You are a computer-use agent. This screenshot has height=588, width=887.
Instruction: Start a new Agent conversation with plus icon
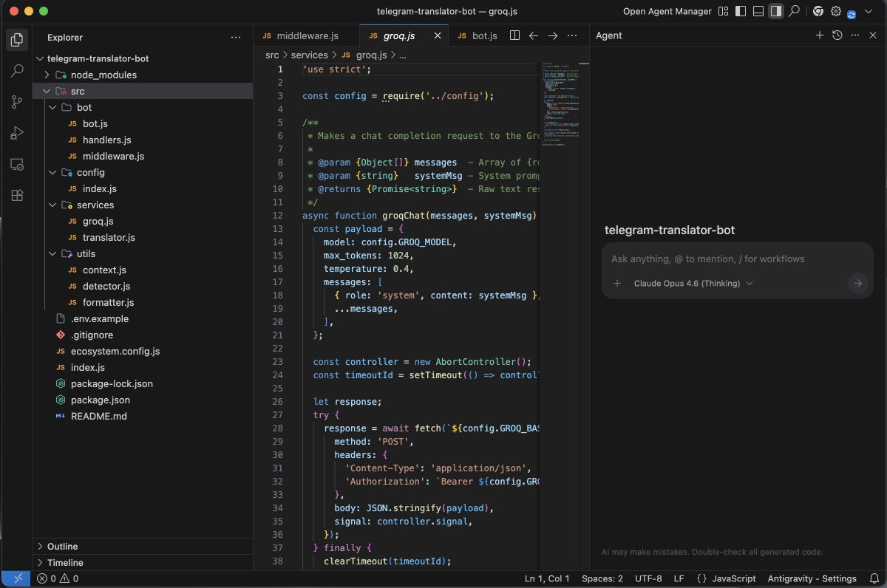tap(819, 35)
